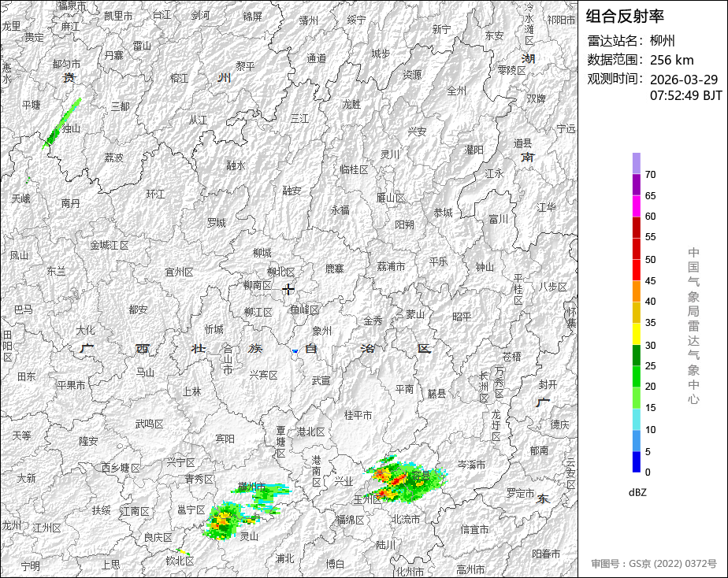Click the 象州 map label
This screenshot has height=578, width=728.
tap(322, 331)
